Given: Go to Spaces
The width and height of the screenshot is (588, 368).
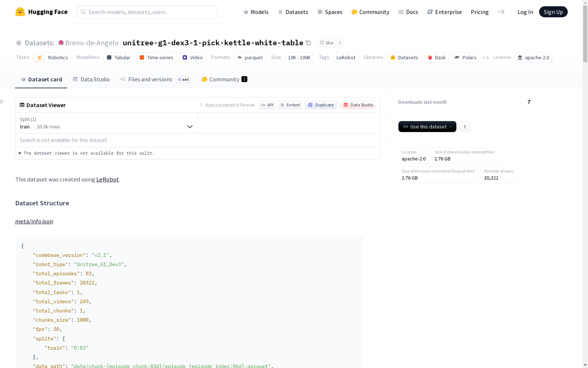Looking at the screenshot, I should coord(330,12).
